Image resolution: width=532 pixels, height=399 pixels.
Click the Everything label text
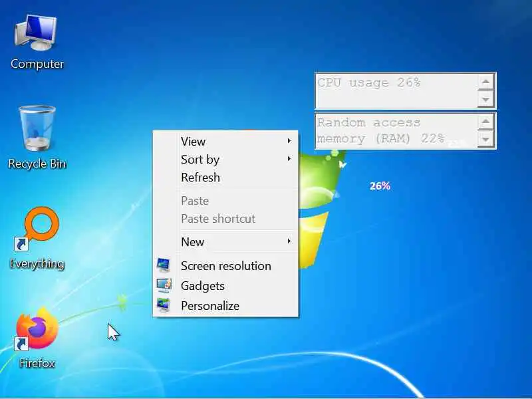37,263
